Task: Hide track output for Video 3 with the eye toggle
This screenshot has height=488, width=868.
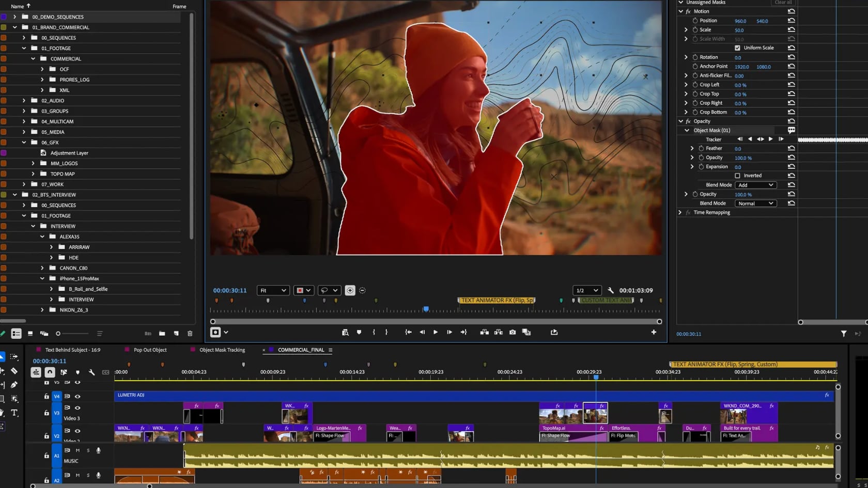Action: 78,407
